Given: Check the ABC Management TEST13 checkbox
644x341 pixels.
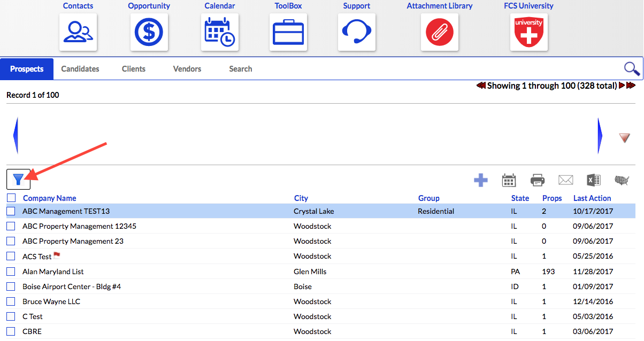Looking at the screenshot, I should click(x=11, y=211).
